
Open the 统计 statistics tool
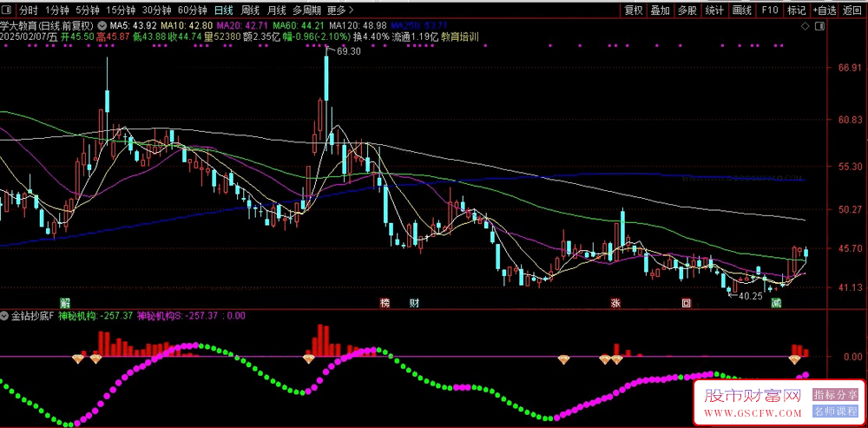click(714, 10)
